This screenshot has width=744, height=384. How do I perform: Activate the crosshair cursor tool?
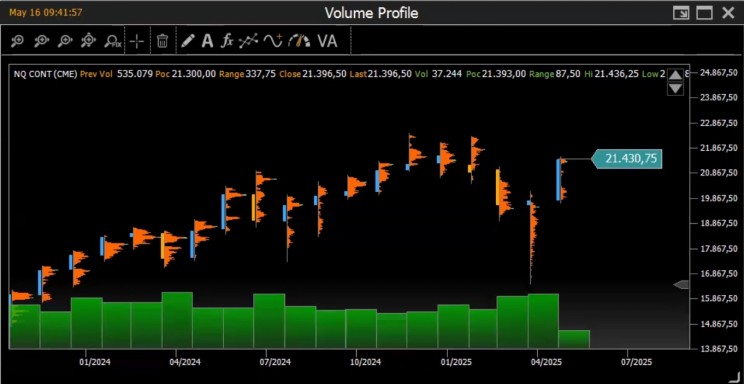tap(137, 41)
